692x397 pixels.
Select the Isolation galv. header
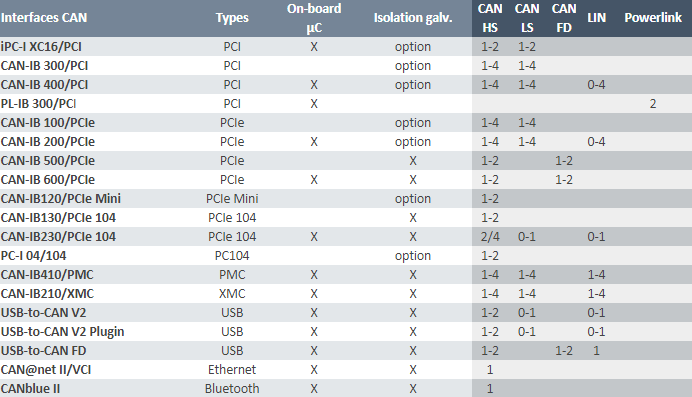[413, 18]
